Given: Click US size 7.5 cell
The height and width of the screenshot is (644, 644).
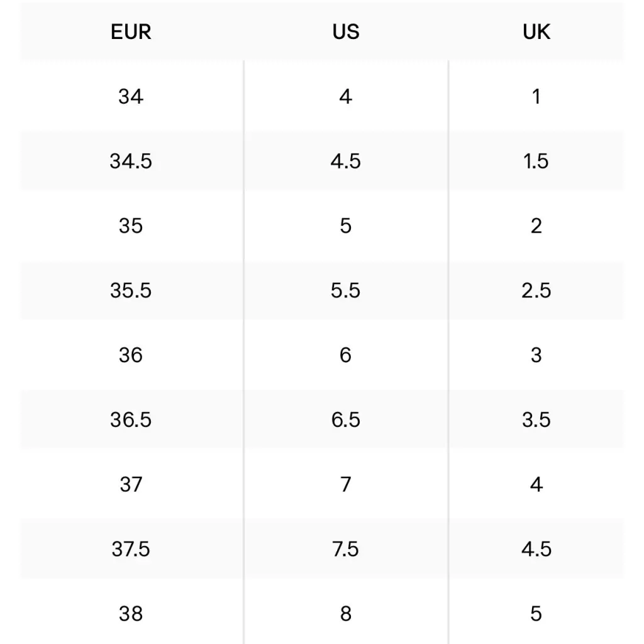Looking at the screenshot, I should coord(345,549).
